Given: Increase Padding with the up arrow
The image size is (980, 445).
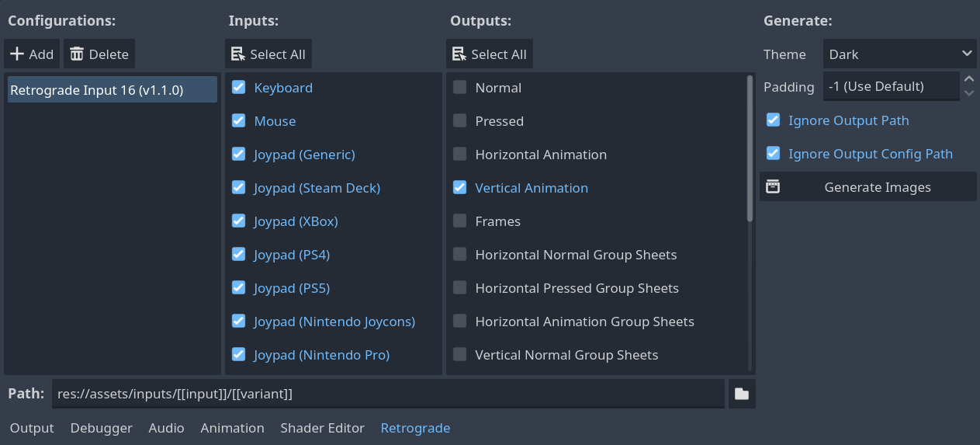Looking at the screenshot, I should click(x=968, y=79).
